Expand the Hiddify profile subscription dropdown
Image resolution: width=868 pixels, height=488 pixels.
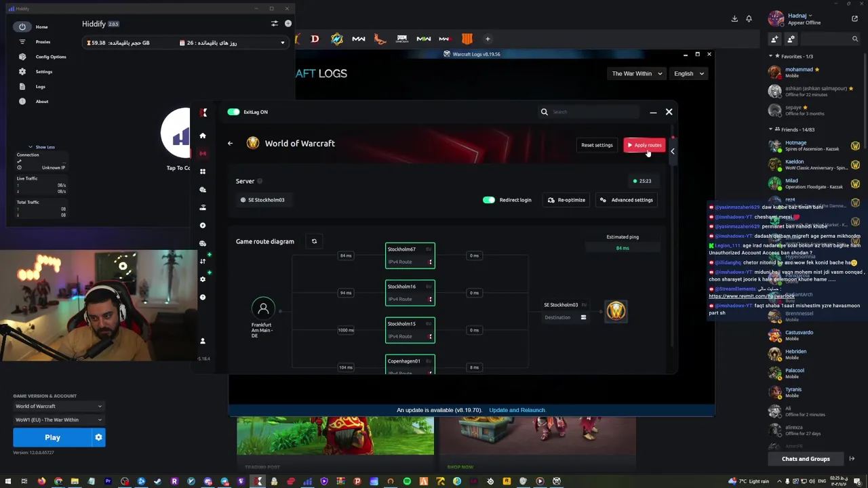pos(283,43)
